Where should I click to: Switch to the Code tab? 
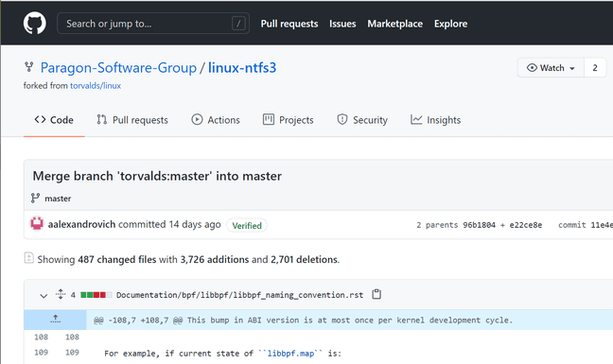point(54,120)
